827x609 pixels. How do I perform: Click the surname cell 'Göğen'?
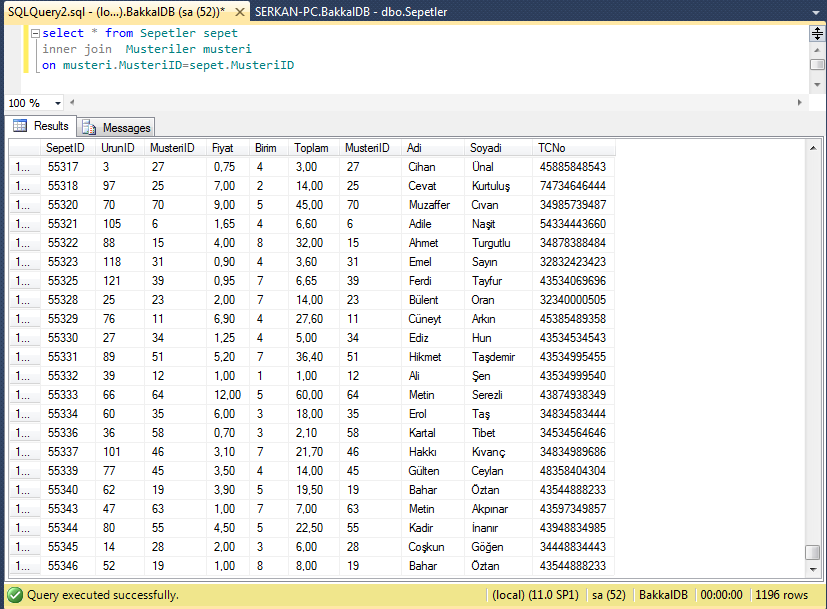(498, 547)
